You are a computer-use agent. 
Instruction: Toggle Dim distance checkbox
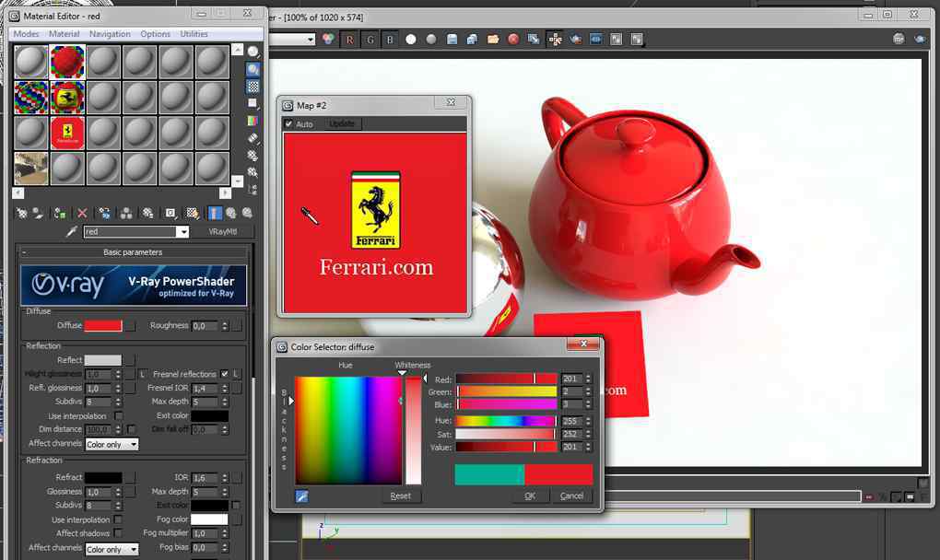point(131,429)
